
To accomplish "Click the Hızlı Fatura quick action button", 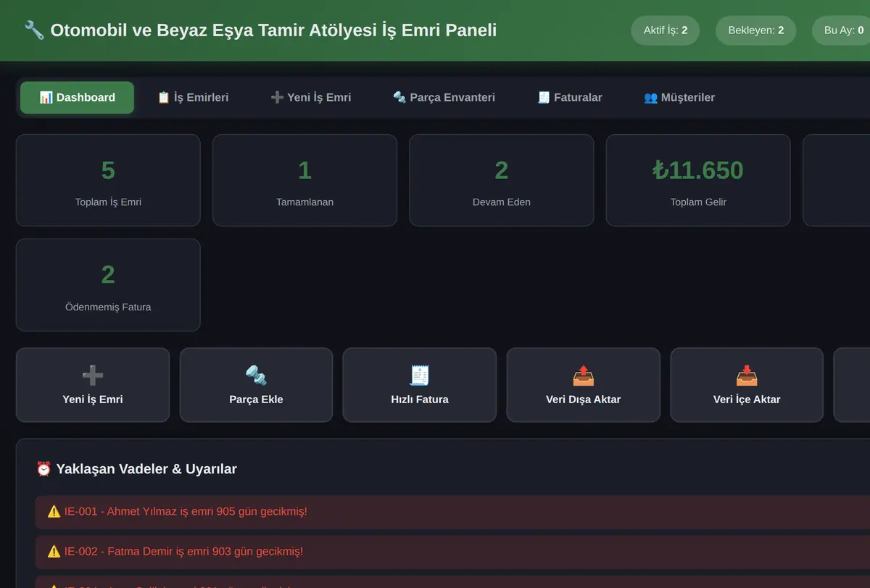I will pos(420,385).
